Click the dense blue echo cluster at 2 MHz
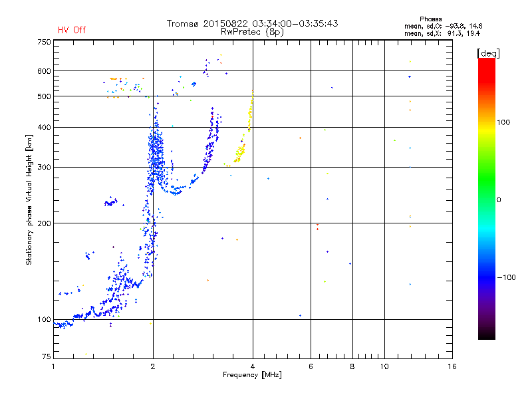 point(156,153)
